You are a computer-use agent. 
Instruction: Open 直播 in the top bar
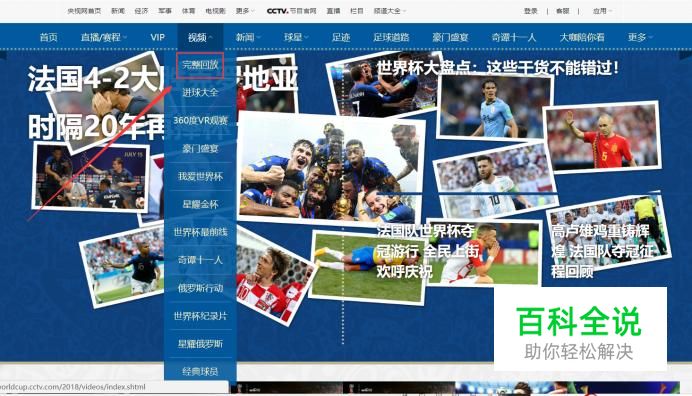click(x=333, y=11)
